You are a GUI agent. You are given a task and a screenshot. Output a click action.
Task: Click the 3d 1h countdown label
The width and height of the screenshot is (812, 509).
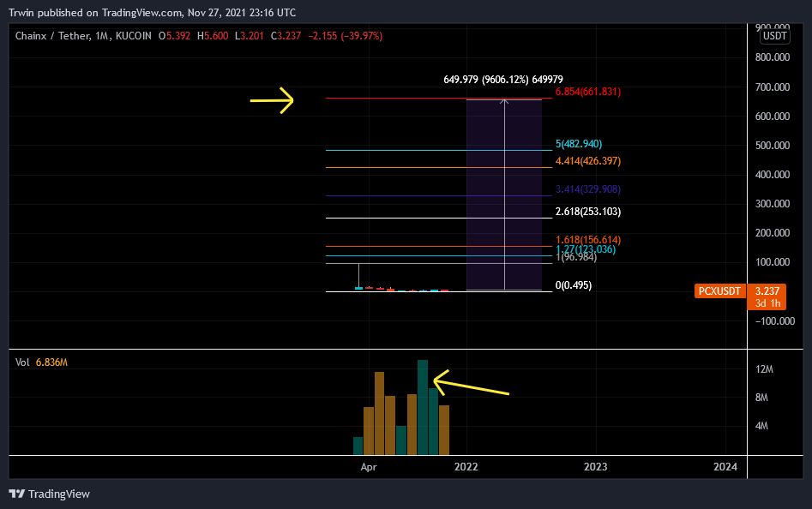767,303
